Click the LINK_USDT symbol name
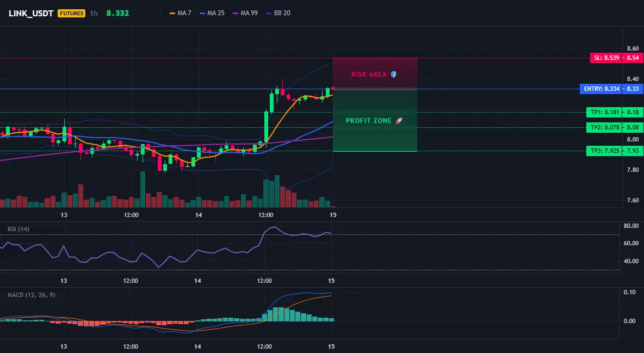 coord(31,13)
